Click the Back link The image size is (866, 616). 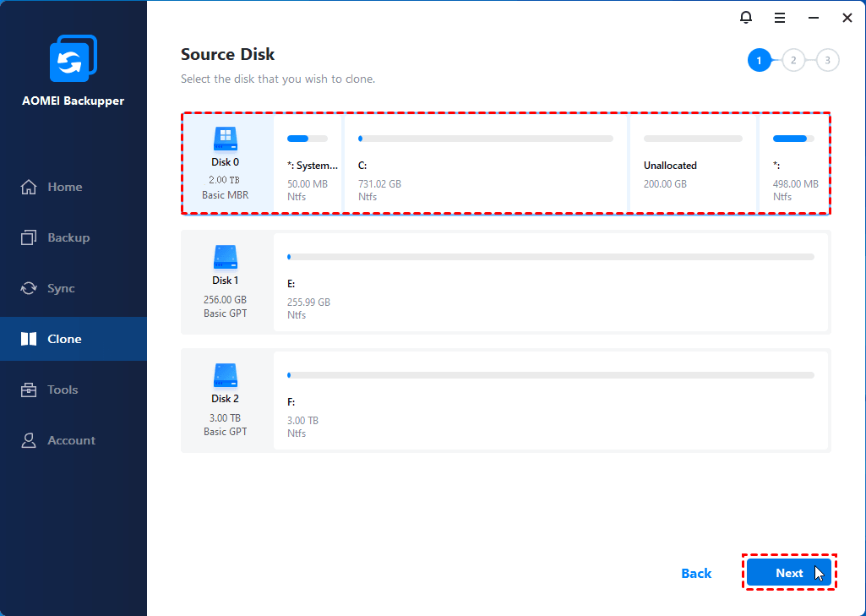tap(696, 574)
